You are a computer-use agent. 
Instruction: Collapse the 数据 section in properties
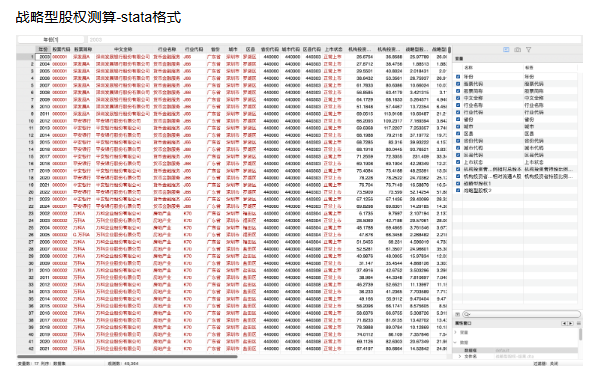click(x=456, y=342)
